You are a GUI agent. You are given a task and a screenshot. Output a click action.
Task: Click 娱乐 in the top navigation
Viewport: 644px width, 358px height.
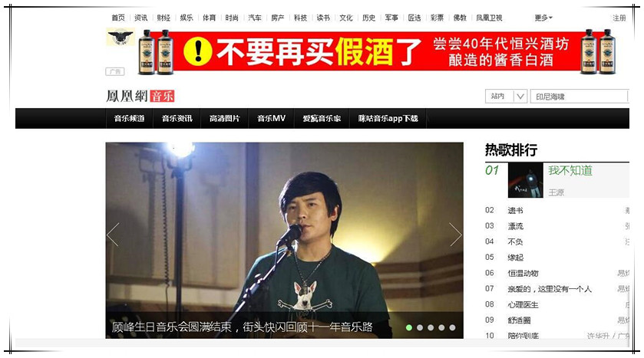pyautogui.click(x=186, y=18)
